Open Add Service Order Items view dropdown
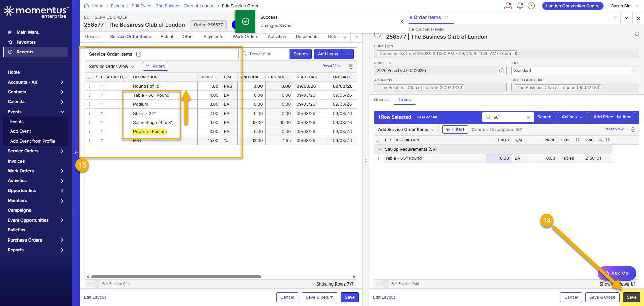The width and height of the screenshot is (644, 306). click(x=406, y=130)
